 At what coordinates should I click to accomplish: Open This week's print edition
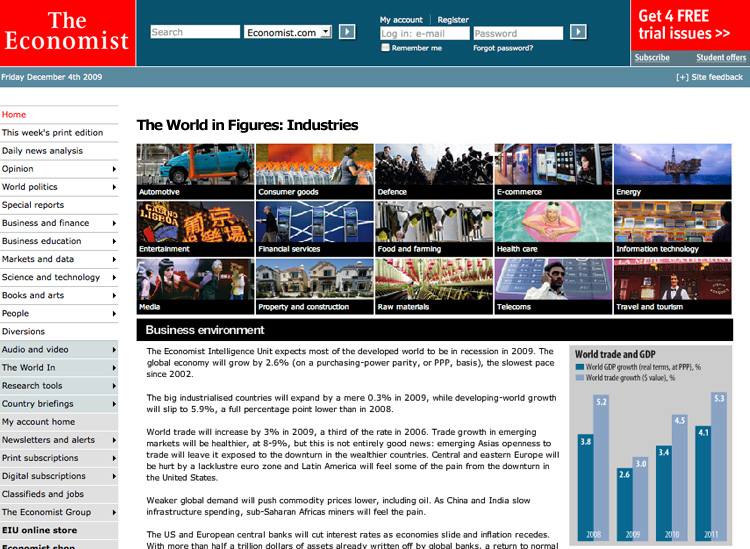(52, 132)
